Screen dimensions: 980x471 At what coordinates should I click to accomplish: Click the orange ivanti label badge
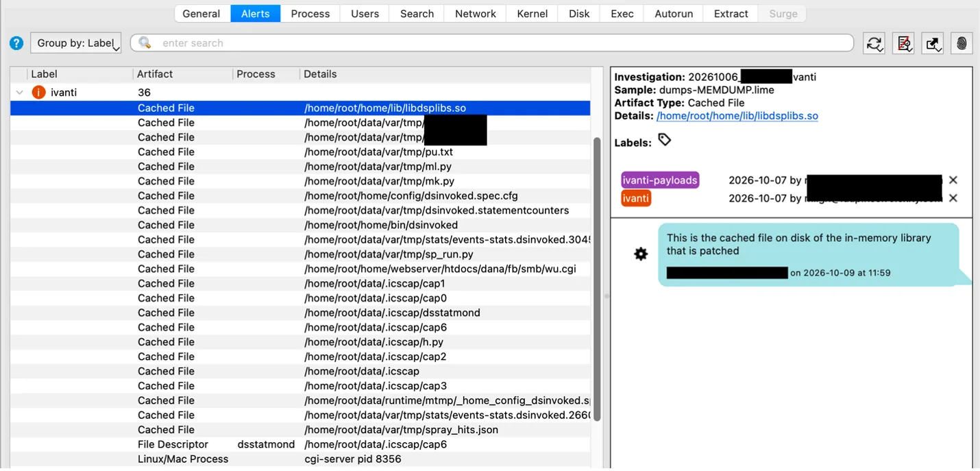click(x=636, y=198)
